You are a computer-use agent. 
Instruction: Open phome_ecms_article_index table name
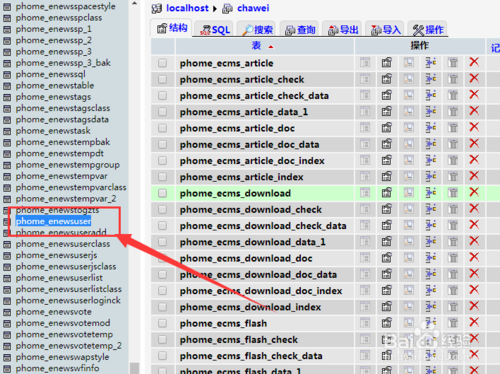pos(242,177)
